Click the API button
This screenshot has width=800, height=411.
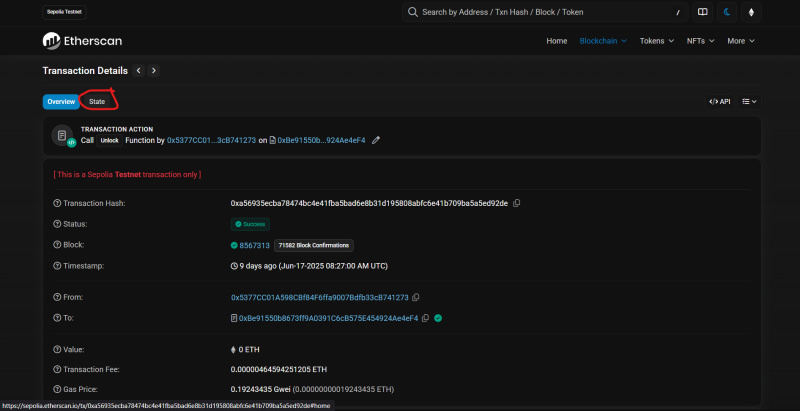click(720, 101)
